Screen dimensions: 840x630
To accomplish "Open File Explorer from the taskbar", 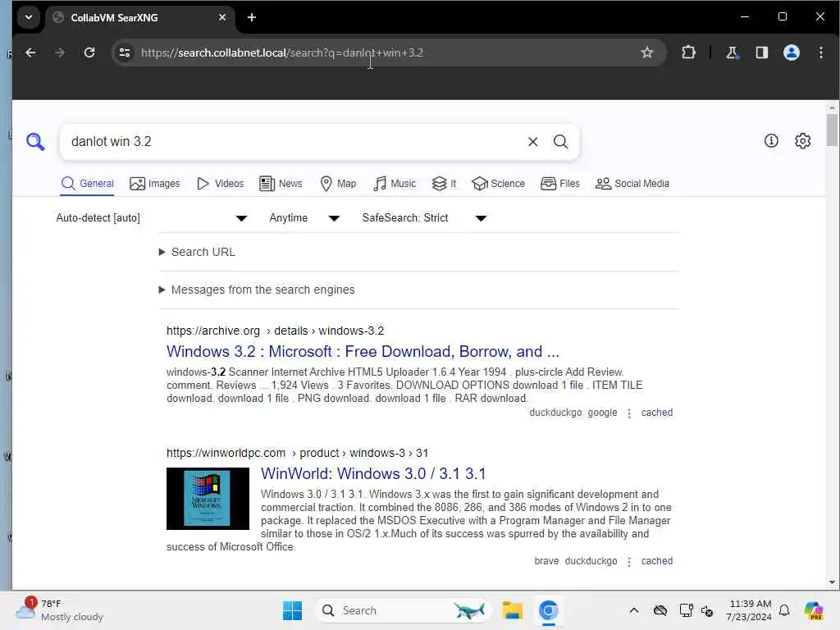I will click(512, 610).
